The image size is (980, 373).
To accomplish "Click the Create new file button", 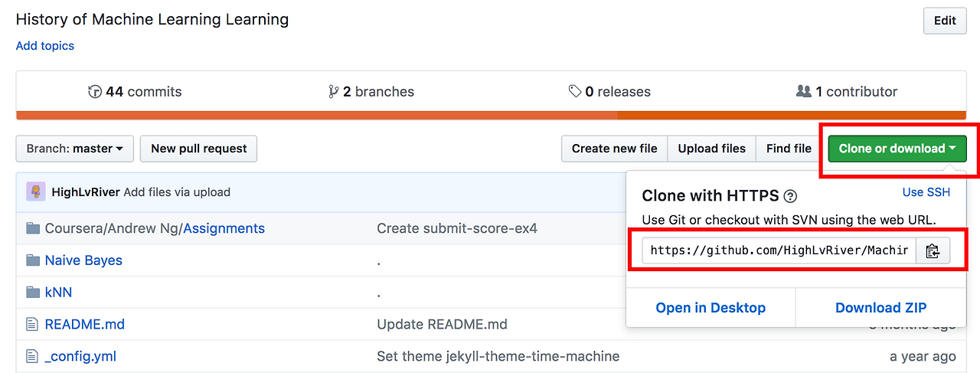I will pyautogui.click(x=614, y=149).
